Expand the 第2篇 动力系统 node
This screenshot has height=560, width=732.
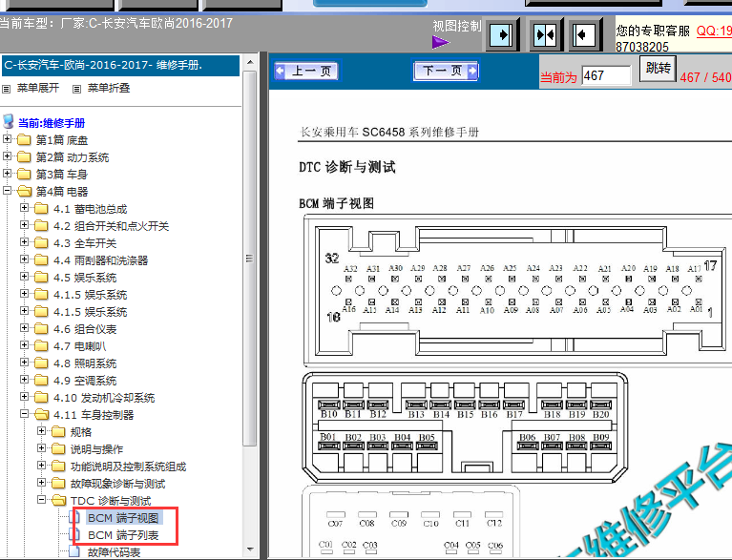point(7,156)
